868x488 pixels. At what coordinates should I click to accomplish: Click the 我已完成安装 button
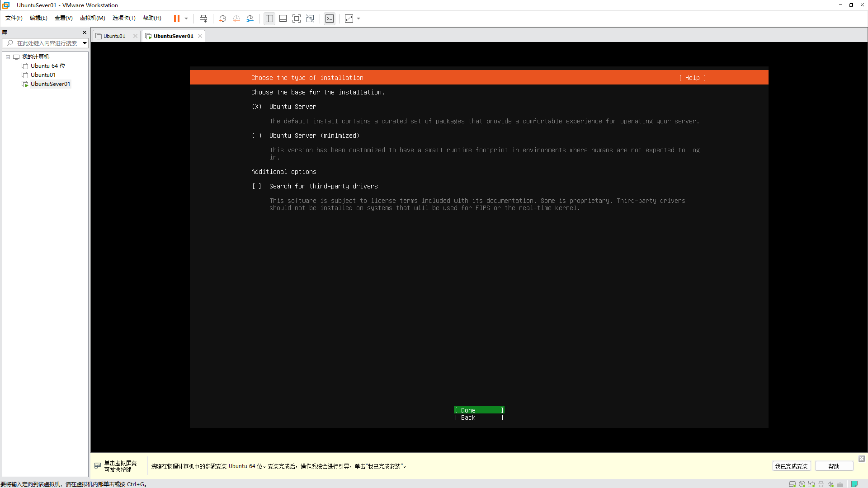point(792,466)
